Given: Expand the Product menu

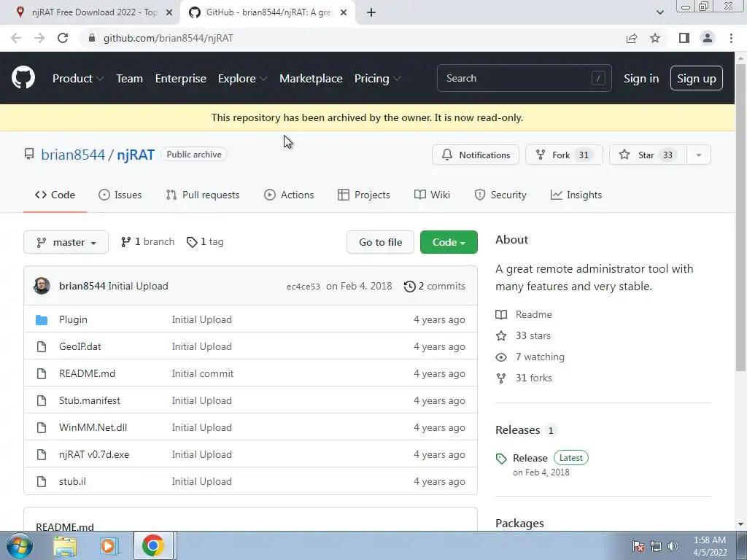Looking at the screenshot, I should coord(77,79).
